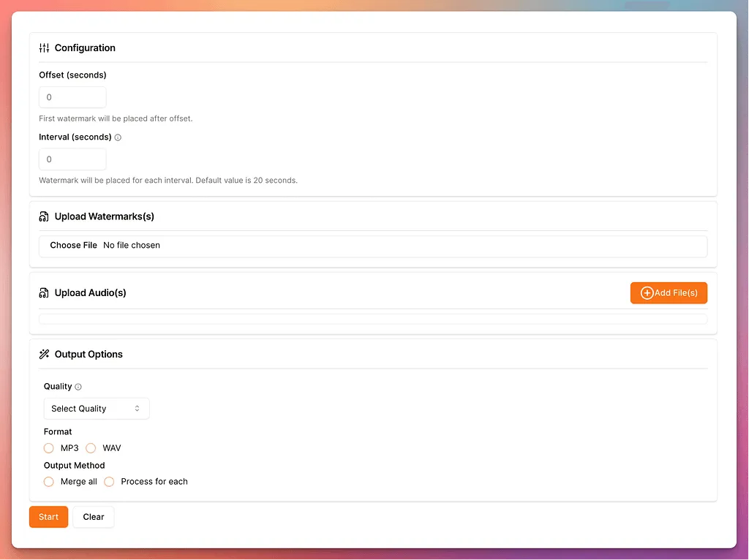This screenshot has height=560, width=749.
Task: Click the Upload Audio(s) file-audio icon
Action: tap(44, 293)
